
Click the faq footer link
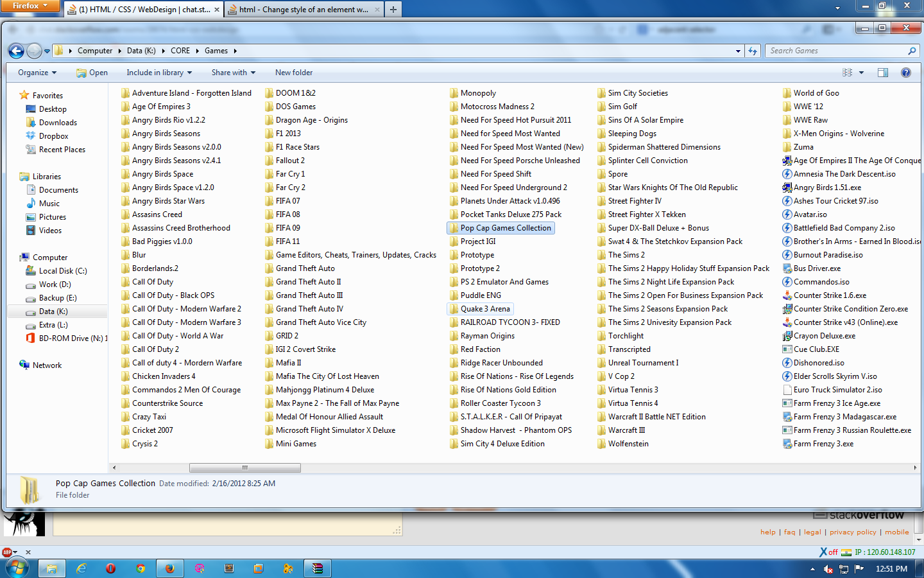(789, 532)
